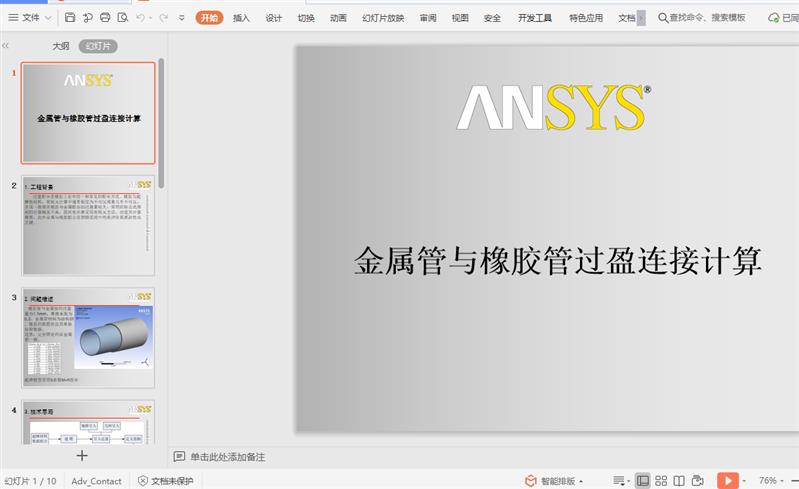The height and width of the screenshot is (489, 799).
Task: Click the 智能排版 button in status bar
Action: (x=554, y=481)
